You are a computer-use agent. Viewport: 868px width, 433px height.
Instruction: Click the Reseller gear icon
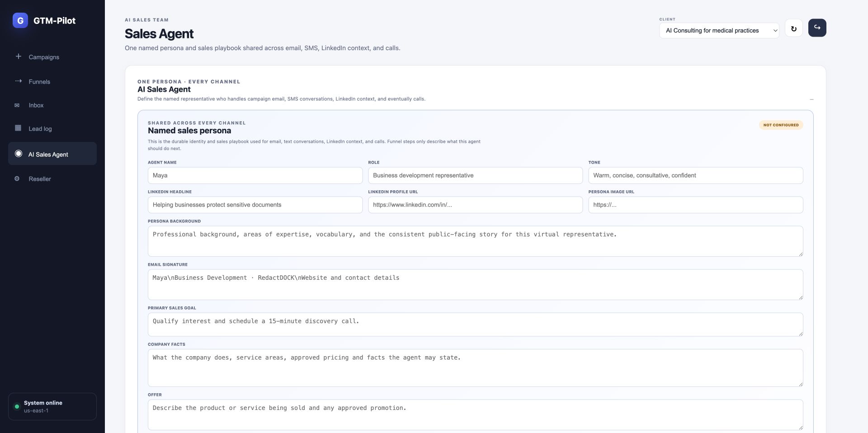tap(17, 179)
